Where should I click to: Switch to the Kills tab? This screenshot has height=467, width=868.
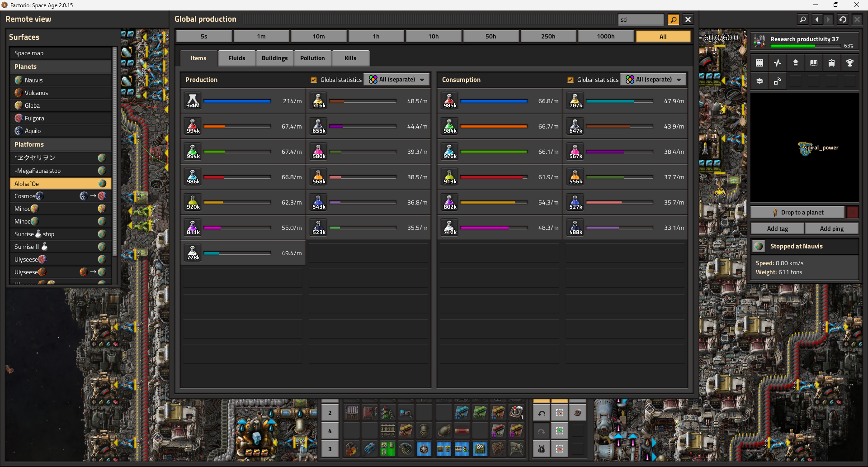coord(350,58)
